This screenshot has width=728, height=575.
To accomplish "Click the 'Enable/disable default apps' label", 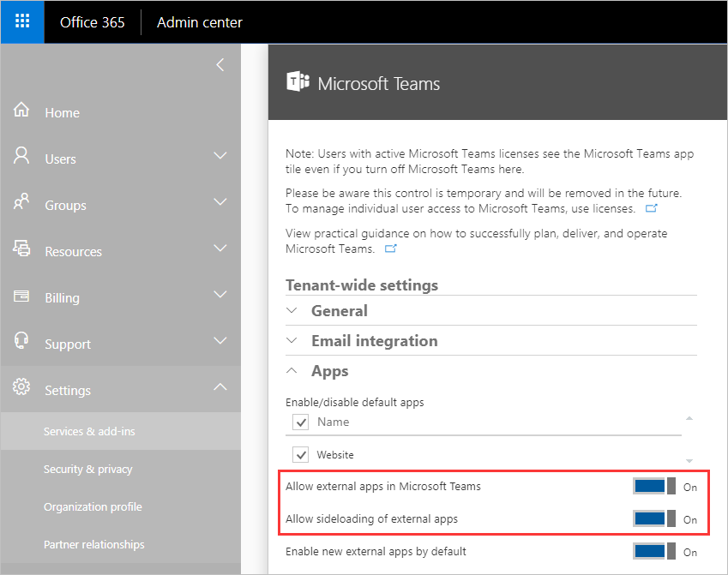I will pyautogui.click(x=355, y=403).
